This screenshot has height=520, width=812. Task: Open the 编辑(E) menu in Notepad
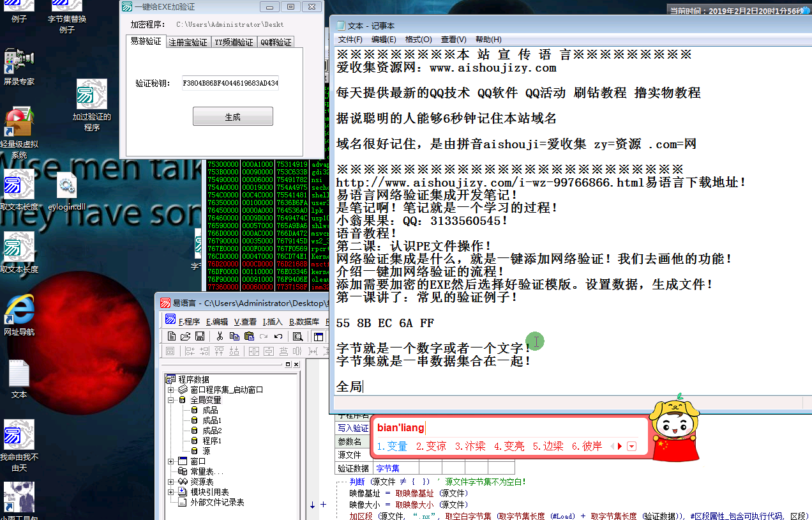point(384,40)
